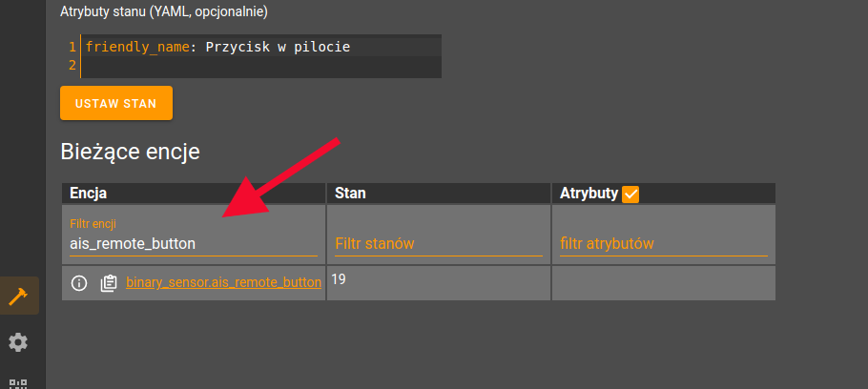This screenshot has height=389, width=868.
Task: Toggle the Atrybuty checkbox
Action: click(x=630, y=194)
